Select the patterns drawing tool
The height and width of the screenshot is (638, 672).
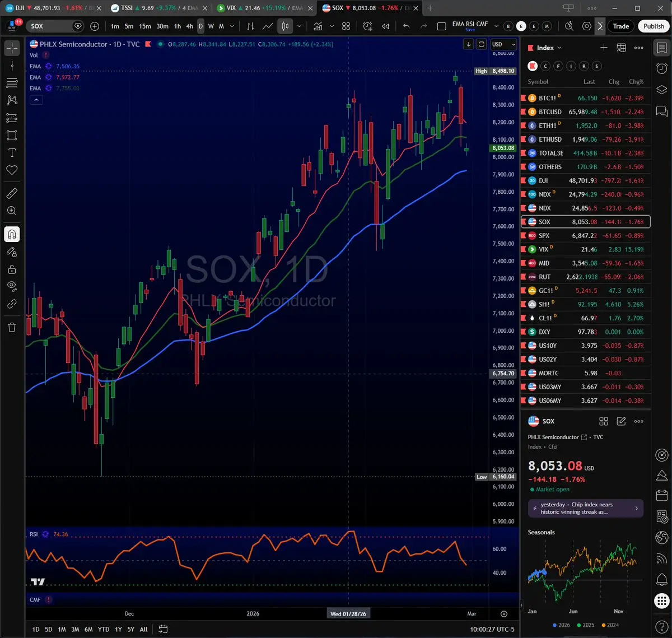[x=12, y=100]
